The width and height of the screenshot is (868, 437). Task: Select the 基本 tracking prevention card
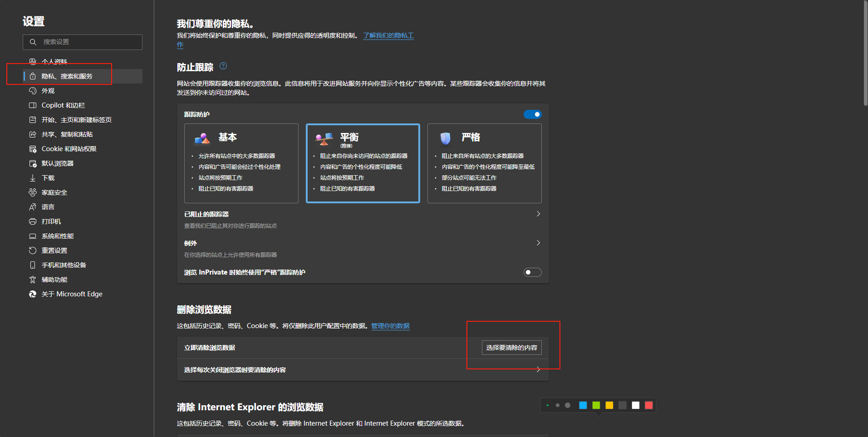241,163
